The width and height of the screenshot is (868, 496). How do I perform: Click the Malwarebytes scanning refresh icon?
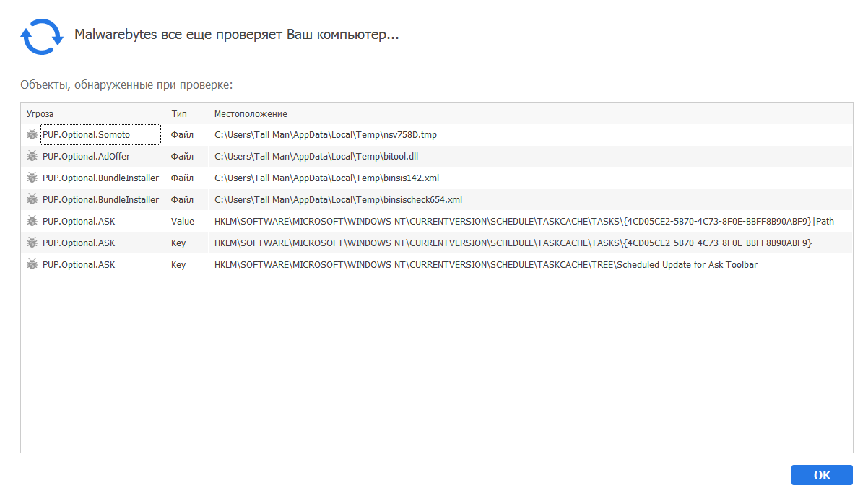coord(42,36)
